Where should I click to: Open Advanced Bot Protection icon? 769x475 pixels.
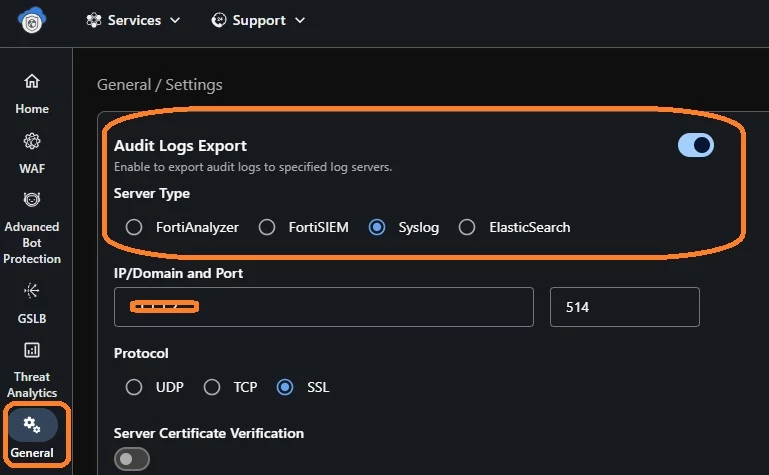click(x=32, y=200)
